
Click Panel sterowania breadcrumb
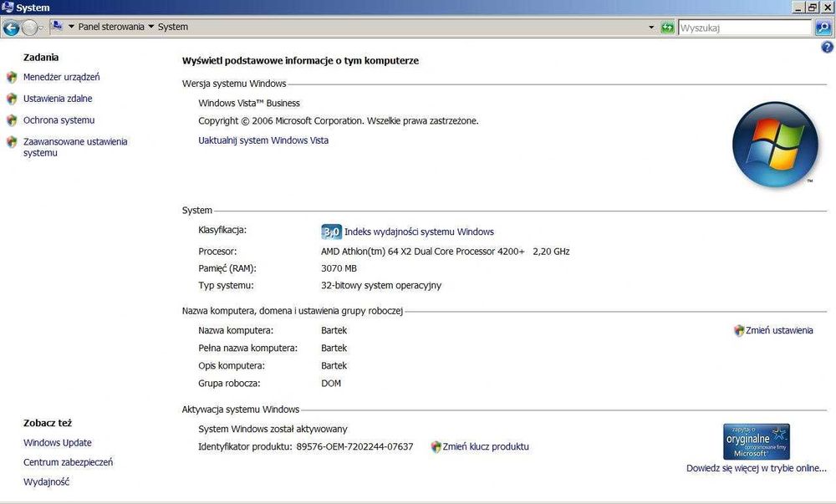click(111, 27)
